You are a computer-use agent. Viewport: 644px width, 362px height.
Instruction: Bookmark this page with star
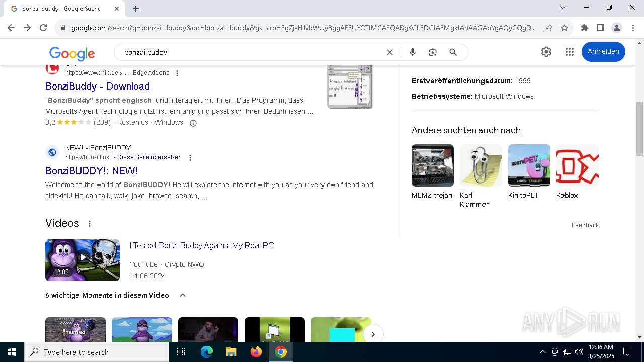click(565, 28)
